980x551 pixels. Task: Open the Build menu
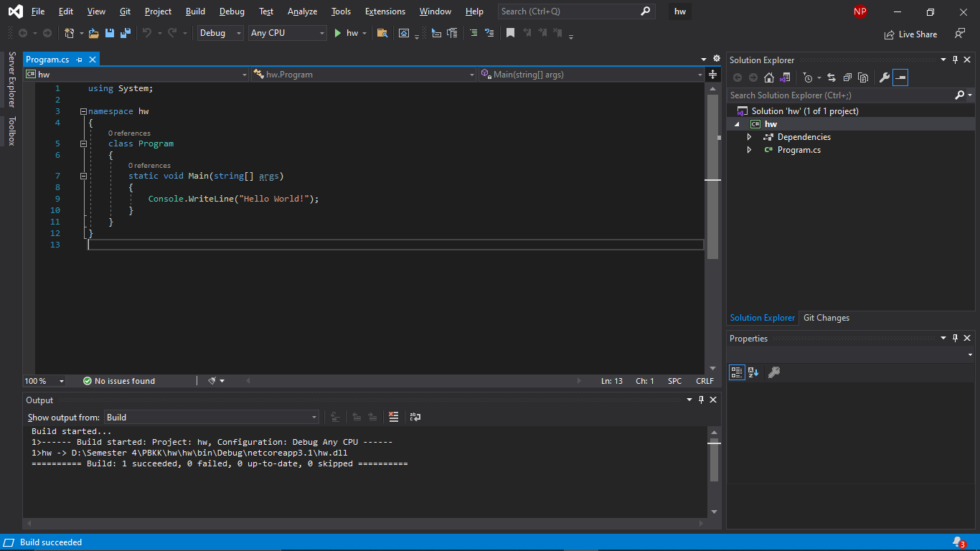pos(195,11)
